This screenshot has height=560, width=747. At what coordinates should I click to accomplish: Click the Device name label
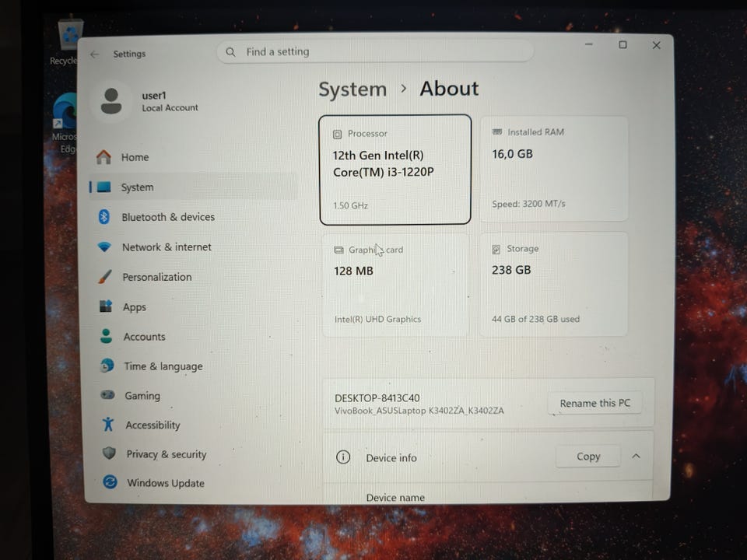[395, 497]
